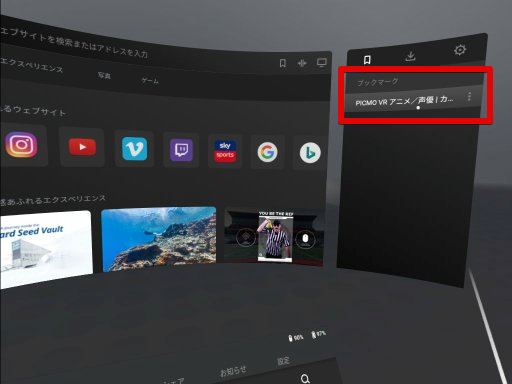Open the Bing shortcut icon
The image size is (512, 384).
310,153
